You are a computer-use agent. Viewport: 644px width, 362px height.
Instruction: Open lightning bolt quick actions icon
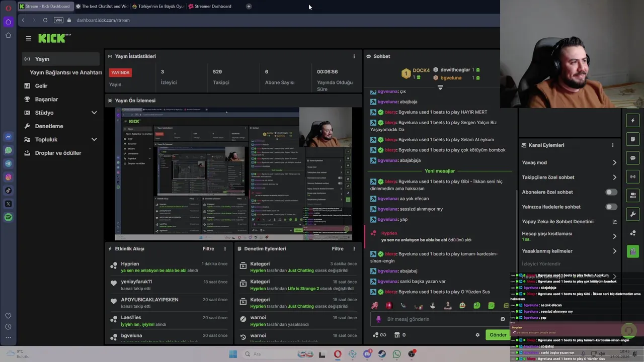click(633, 121)
